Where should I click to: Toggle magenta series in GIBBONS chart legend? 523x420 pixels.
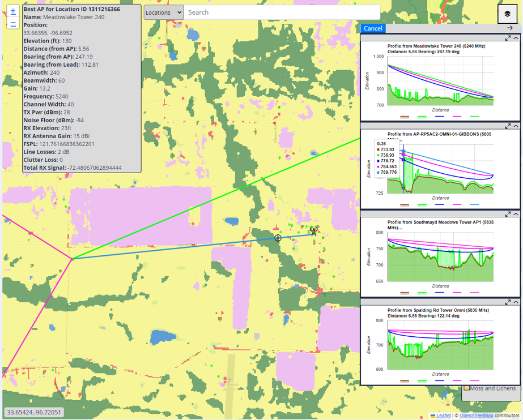tap(457, 204)
